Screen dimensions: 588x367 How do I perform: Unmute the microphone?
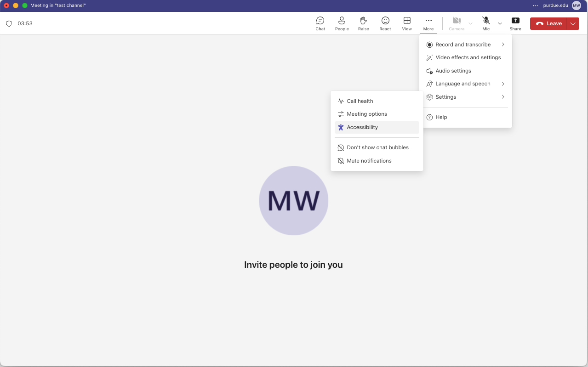(486, 23)
